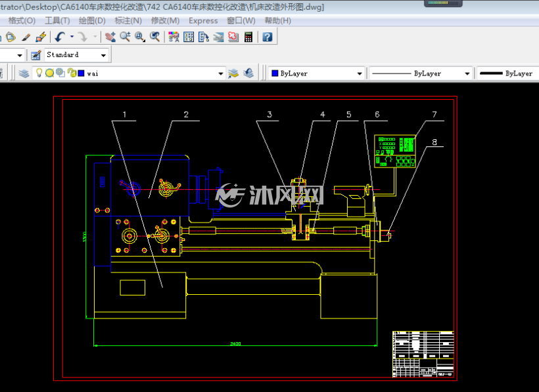This screenshot has width=539, height=392.
Task: Toggle viewport freeze for wai layer
Action: tap(60, 73)
